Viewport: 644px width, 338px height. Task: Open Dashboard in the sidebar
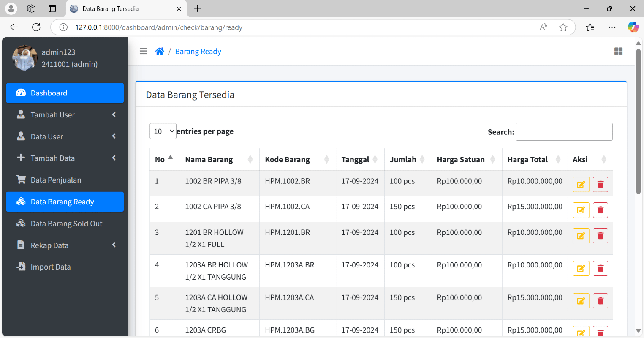click(65, 93)
